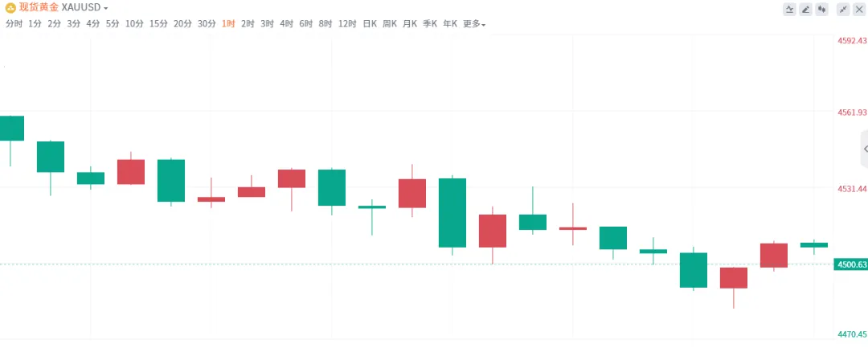This screenshot has height=352, width=868.
Task: Select the 30分 interval
Action: [207, 24]
